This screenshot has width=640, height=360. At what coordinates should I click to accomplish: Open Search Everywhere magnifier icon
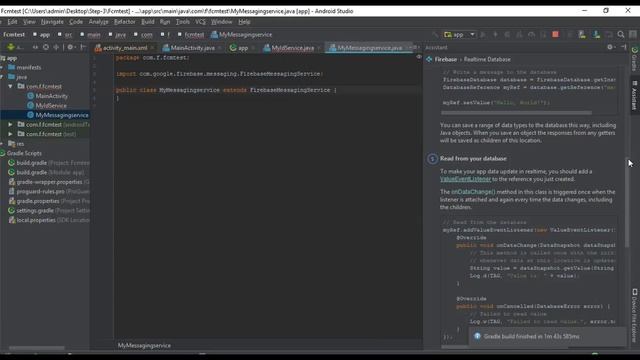coord(621,35)
